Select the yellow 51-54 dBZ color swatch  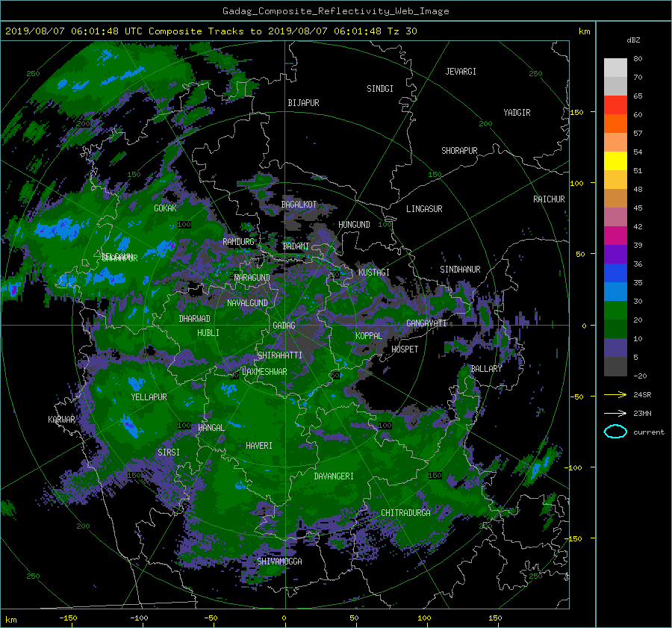(615, 161)
